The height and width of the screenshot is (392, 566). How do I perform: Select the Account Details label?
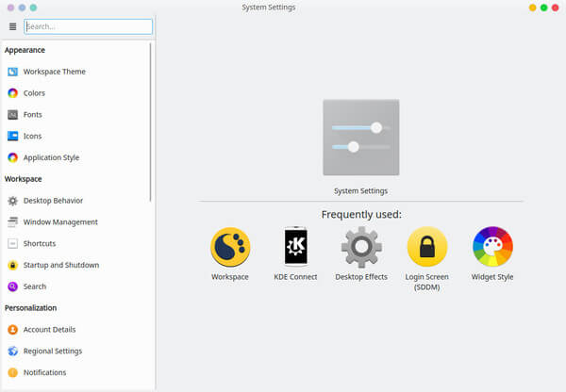pyautogui.click(x=49, y=330)
